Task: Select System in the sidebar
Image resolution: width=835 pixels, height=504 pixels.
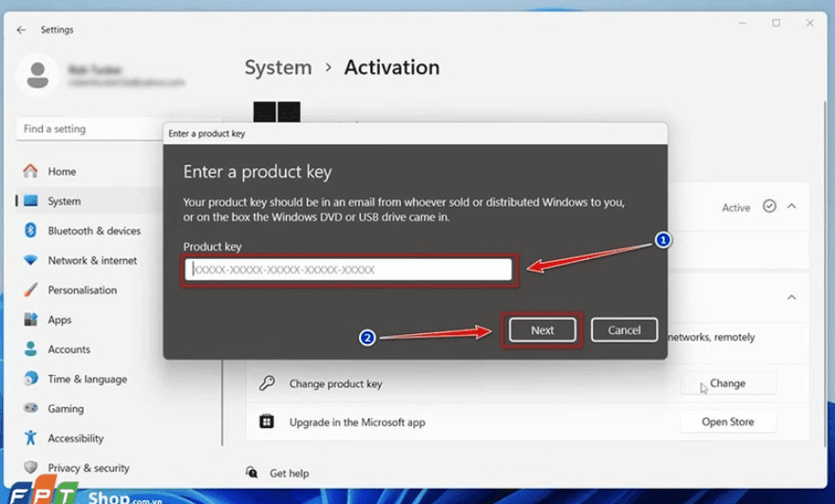Action: point(64,201)
